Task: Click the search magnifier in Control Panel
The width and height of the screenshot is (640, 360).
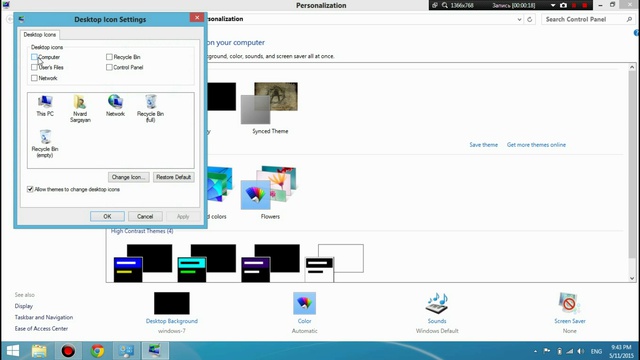Action: point(629,19)
